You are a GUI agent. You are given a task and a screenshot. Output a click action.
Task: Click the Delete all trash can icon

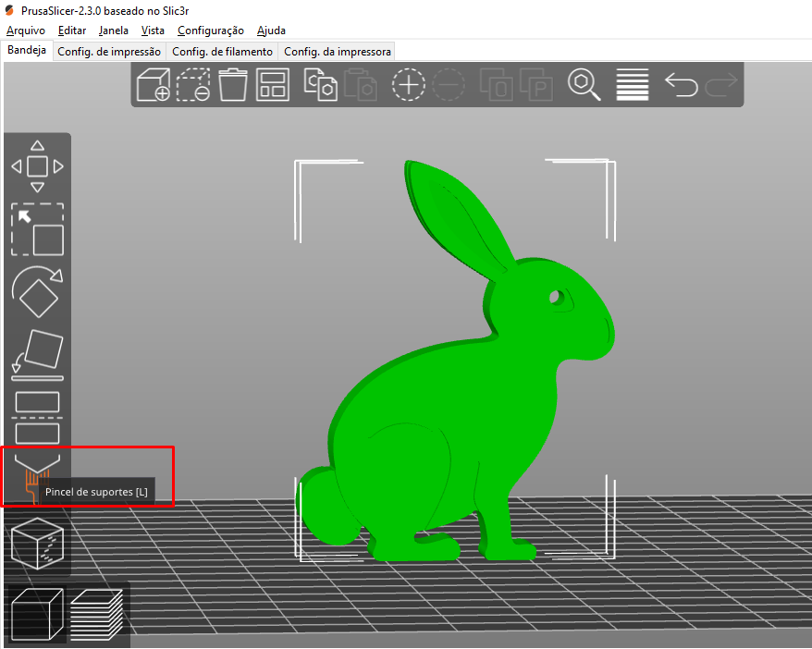pyautogui.click(x=232, y=84)
